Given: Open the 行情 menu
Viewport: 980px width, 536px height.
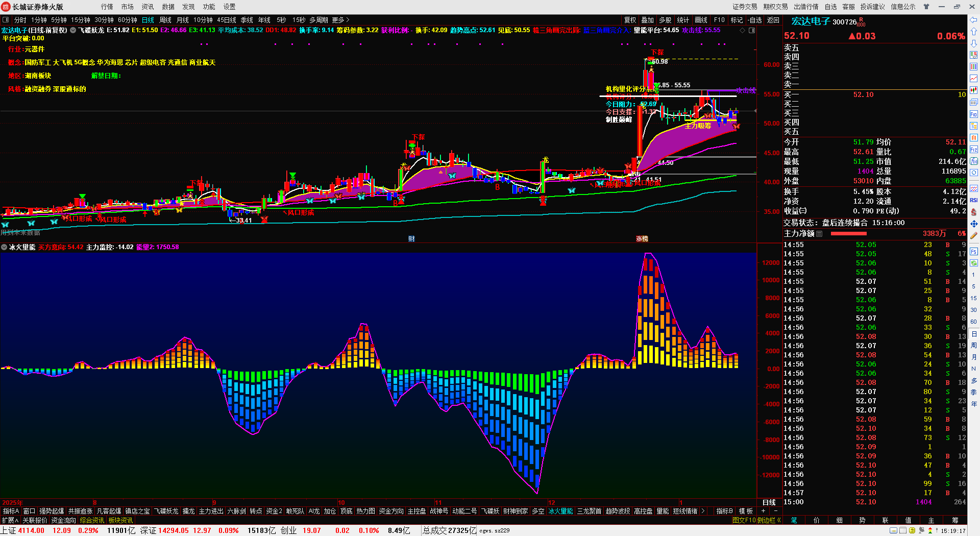Looking at the screenshot, I should point(107,7).
